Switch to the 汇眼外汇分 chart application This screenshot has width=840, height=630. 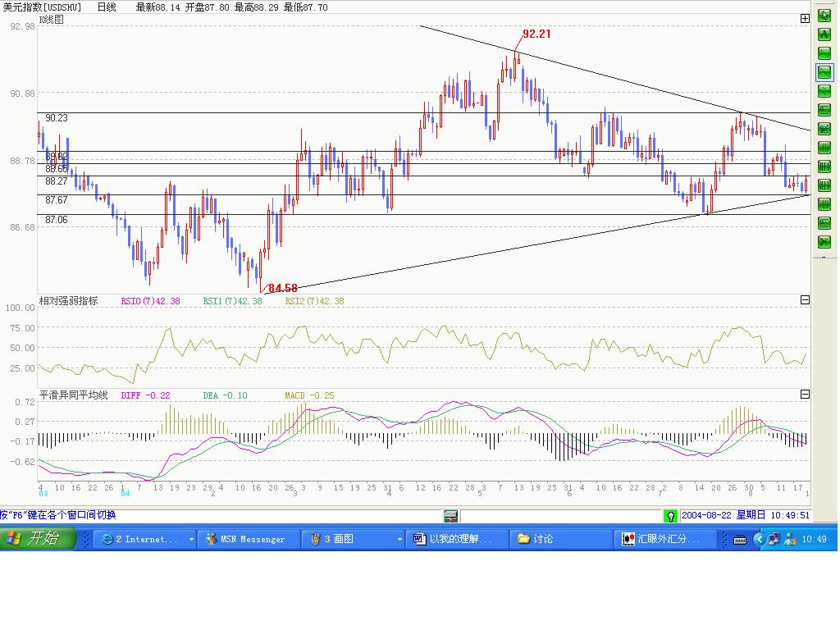coord(664,539)
